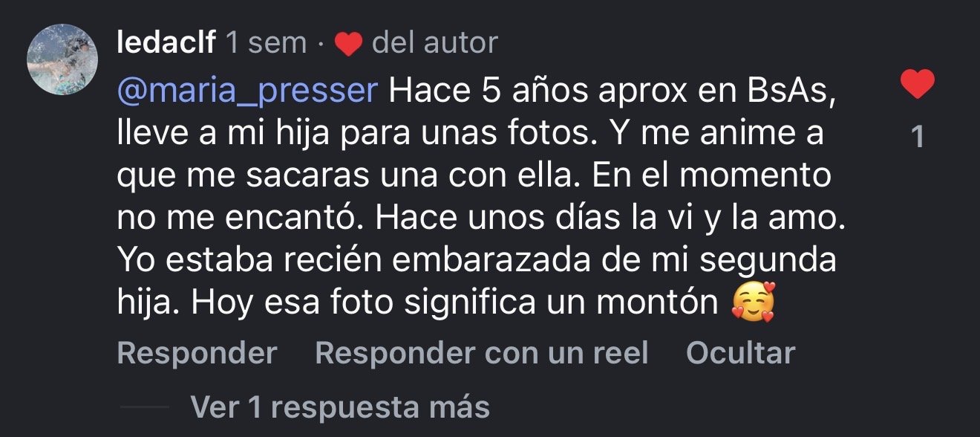Open the ledaclf username link
Screen dimensions: 980x437
point(166,43)
